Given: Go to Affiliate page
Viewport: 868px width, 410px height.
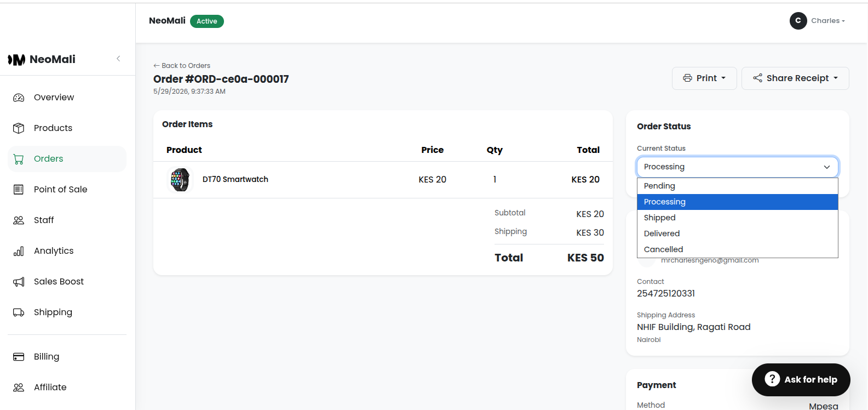Looking at the screenshot, I should tap(67, 388).
